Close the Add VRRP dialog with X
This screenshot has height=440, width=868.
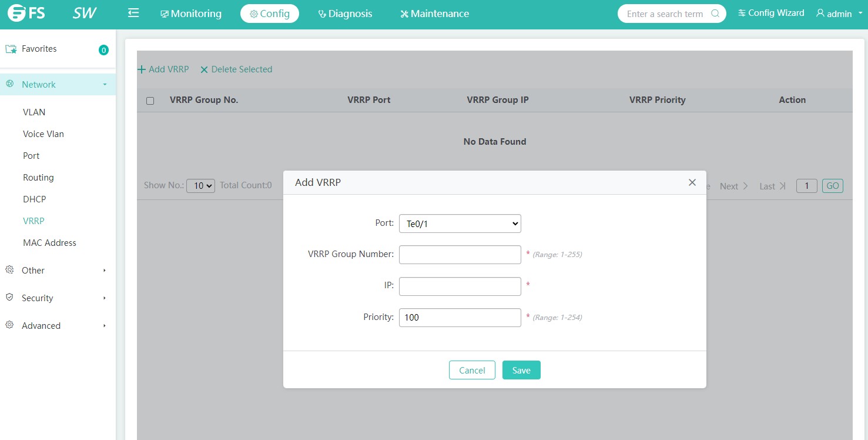tap(692, 182)
